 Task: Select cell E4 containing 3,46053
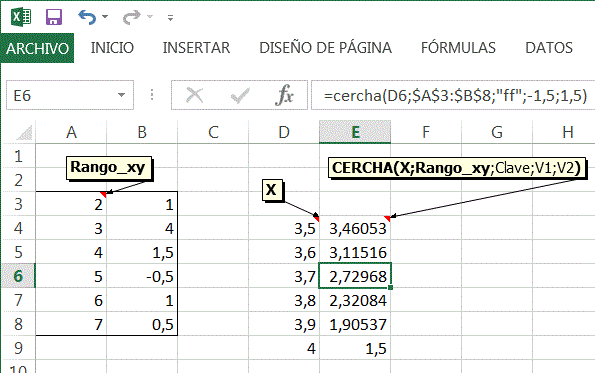tap(355, 228)
